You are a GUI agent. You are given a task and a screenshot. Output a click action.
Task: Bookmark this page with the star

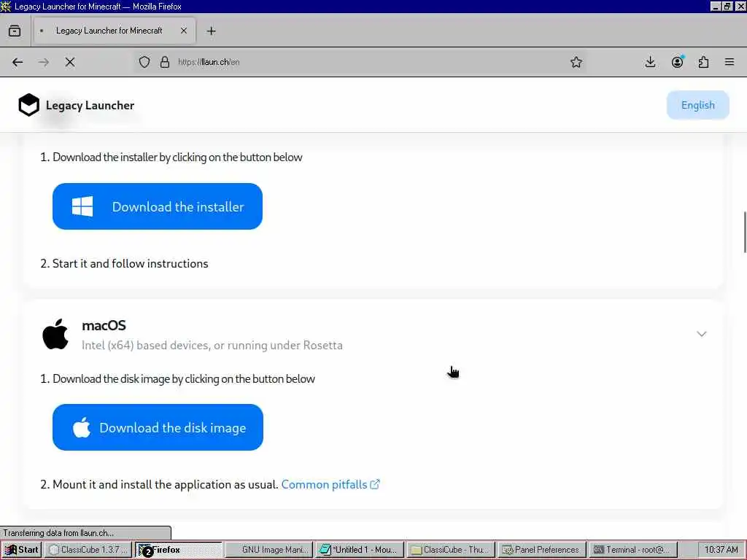tap(576, 63)
